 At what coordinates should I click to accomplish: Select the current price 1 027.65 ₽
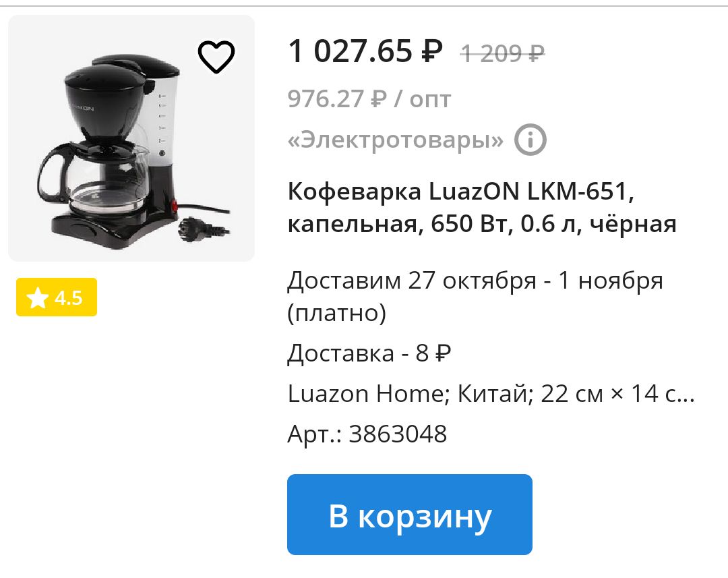365,51
